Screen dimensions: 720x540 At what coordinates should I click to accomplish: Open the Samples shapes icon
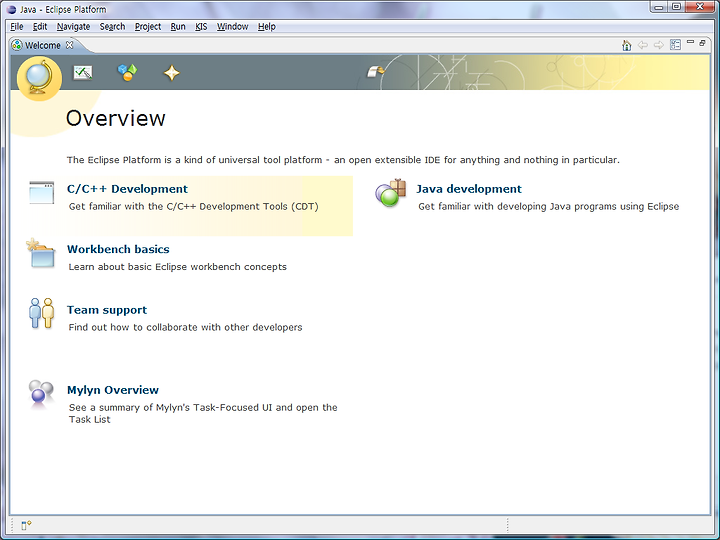[x=127, y=73]
